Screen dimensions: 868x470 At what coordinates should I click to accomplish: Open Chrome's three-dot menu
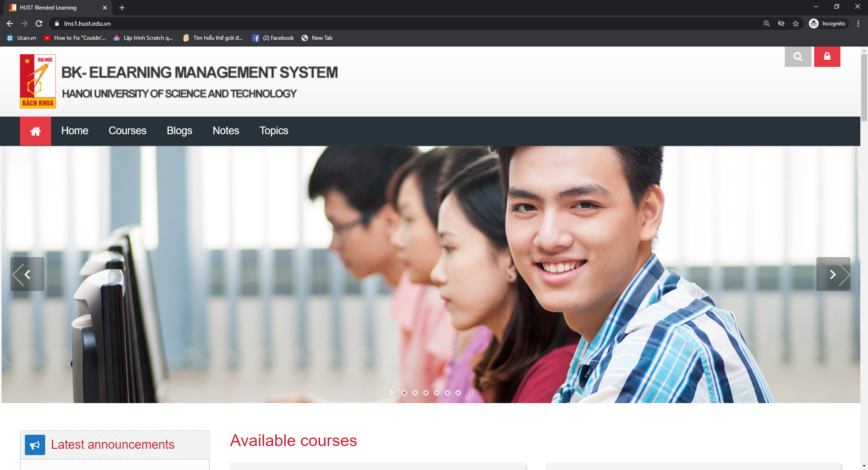(x=858, y=23)
